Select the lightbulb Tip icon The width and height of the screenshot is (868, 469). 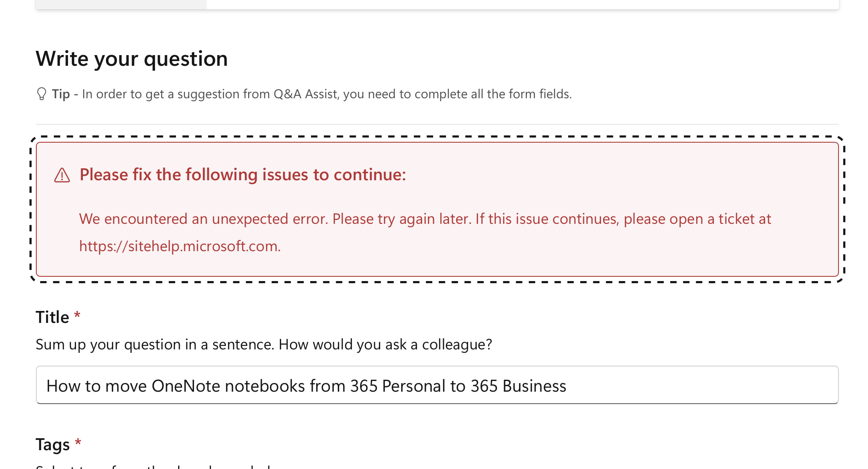[41, 94]
